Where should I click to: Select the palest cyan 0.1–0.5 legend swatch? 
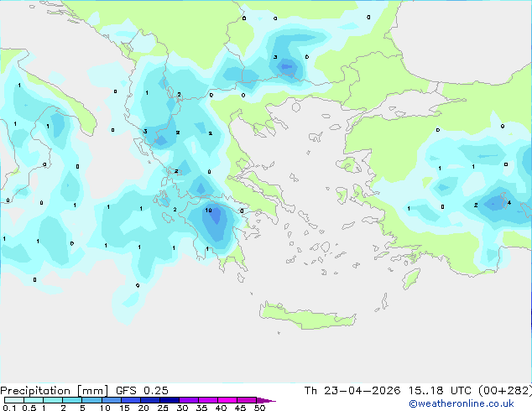pyautogui.click(x=14, y=400)
